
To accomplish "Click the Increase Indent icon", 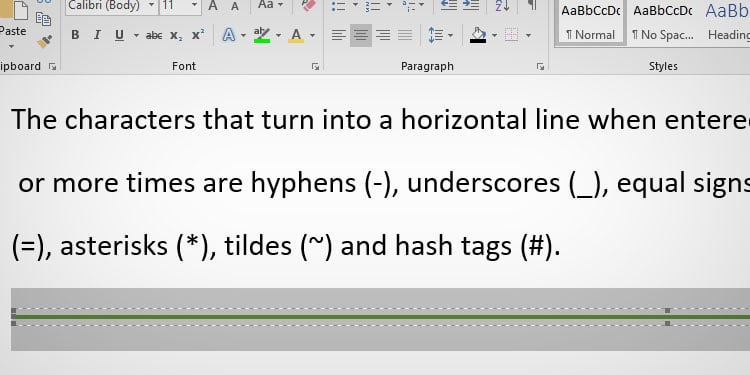I will click(471, 5).
